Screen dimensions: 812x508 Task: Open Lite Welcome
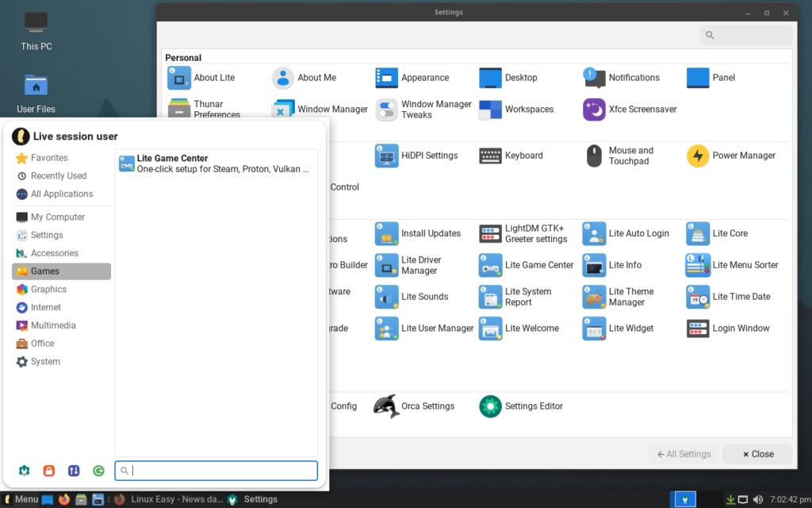tap(519, 328)
